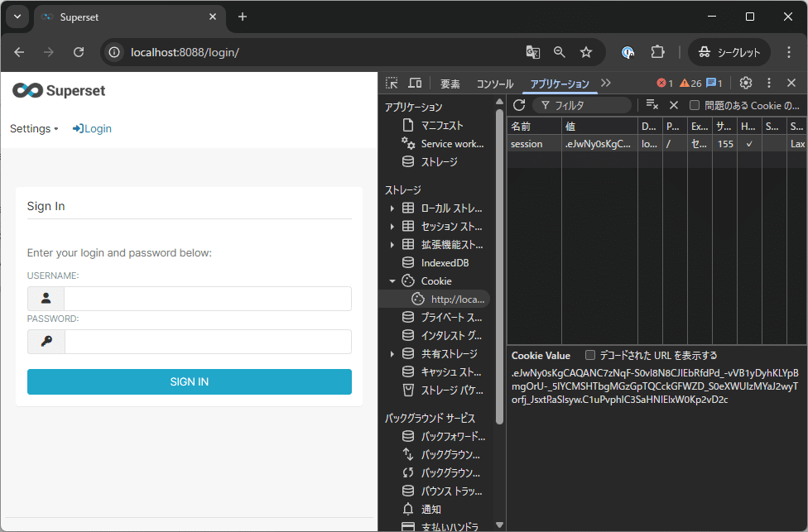Expand the ローカル ストレージ tree node
This screenshot has height=532, width=808.
point(392,208)
